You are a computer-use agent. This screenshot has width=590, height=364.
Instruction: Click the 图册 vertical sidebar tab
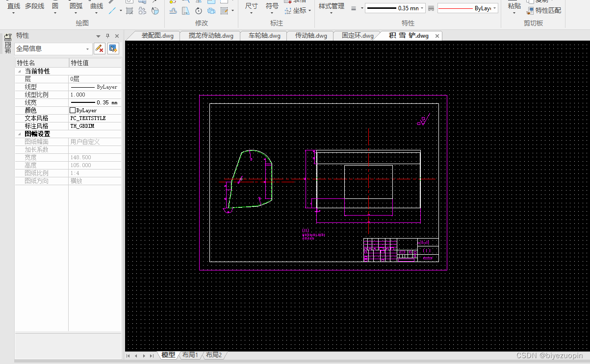click(x=8, y=48)
